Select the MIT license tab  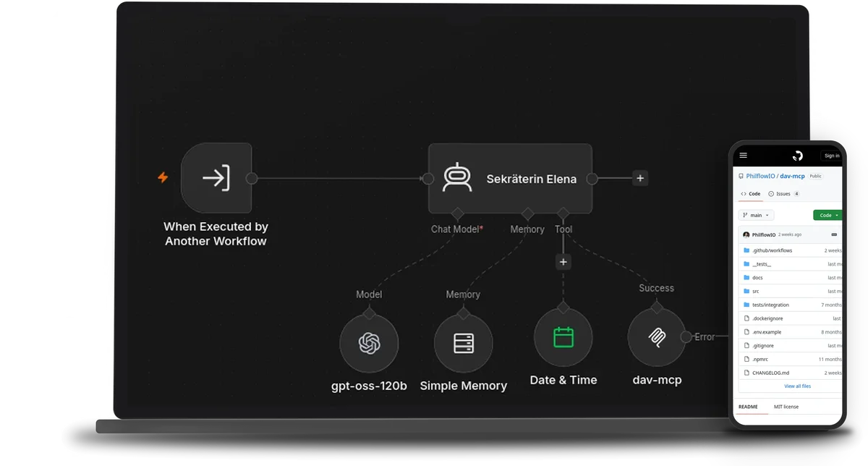tap(786, 407)
